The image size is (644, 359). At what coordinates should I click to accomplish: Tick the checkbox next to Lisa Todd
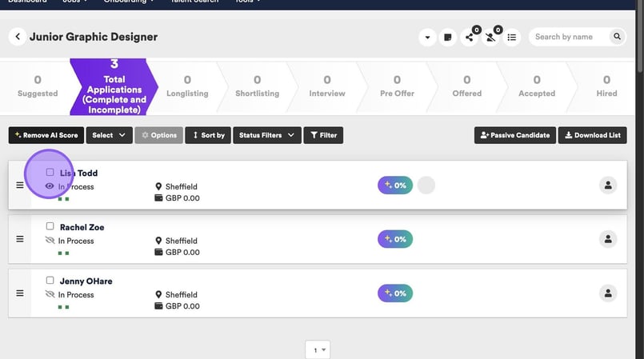tap(50, 173)
